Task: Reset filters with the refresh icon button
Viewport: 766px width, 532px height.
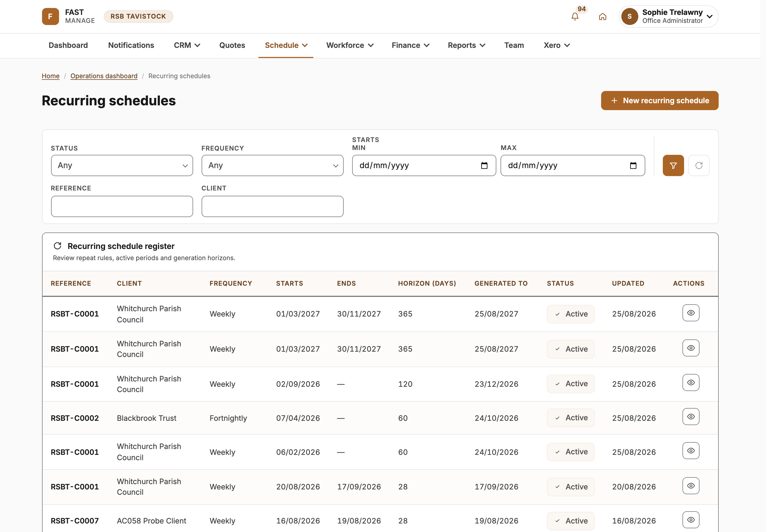Action: coord(699,165)
